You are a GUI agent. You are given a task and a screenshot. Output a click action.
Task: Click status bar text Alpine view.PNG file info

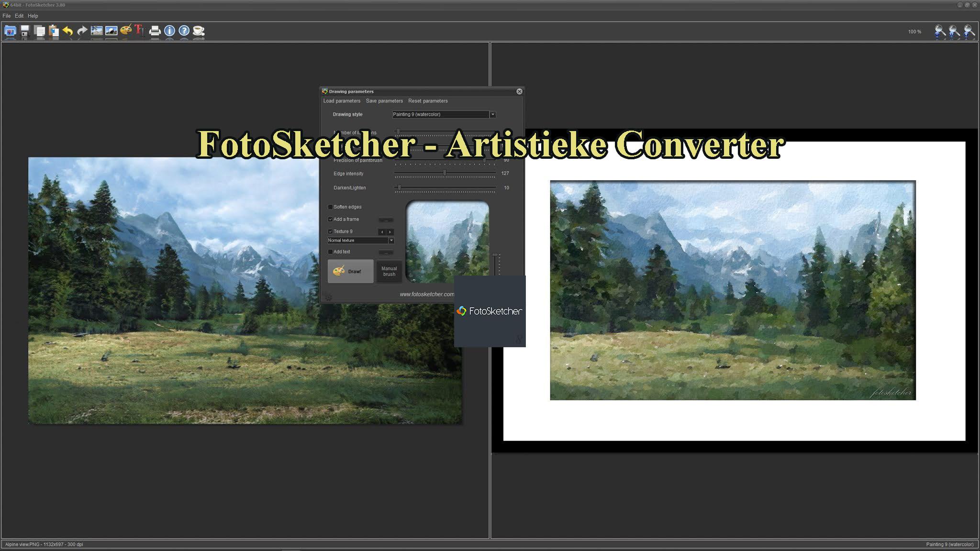44,544
